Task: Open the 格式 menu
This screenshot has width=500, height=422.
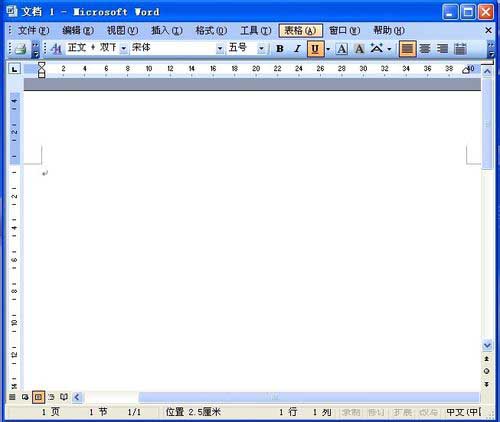Action: coord(211,31)
